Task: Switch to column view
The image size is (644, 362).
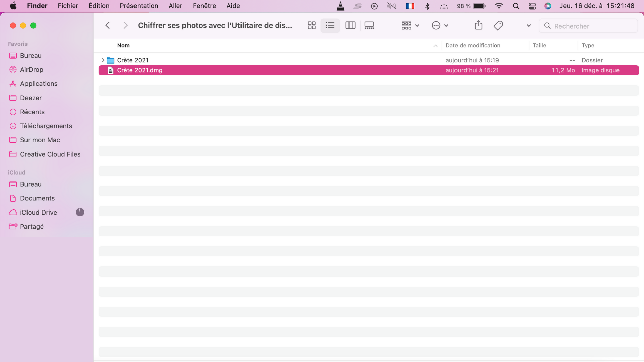Action: coord(350,25)
